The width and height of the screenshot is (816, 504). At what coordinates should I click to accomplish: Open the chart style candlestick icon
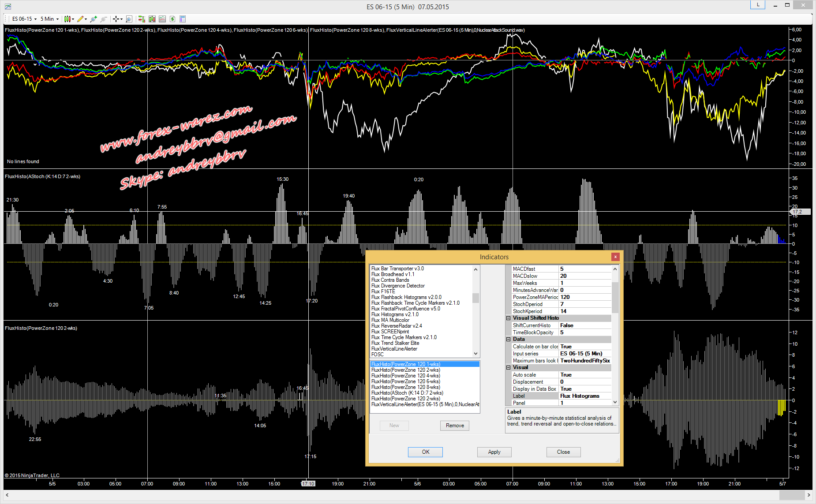click(67, 19)
